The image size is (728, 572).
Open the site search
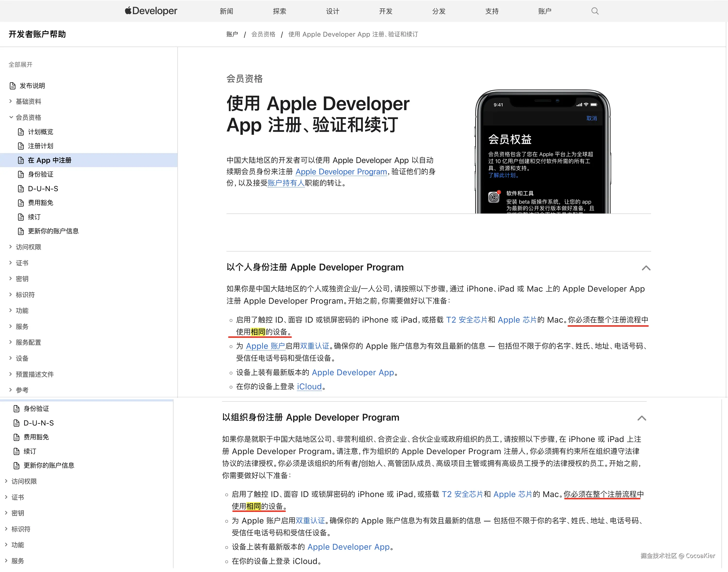coord(595,11)
